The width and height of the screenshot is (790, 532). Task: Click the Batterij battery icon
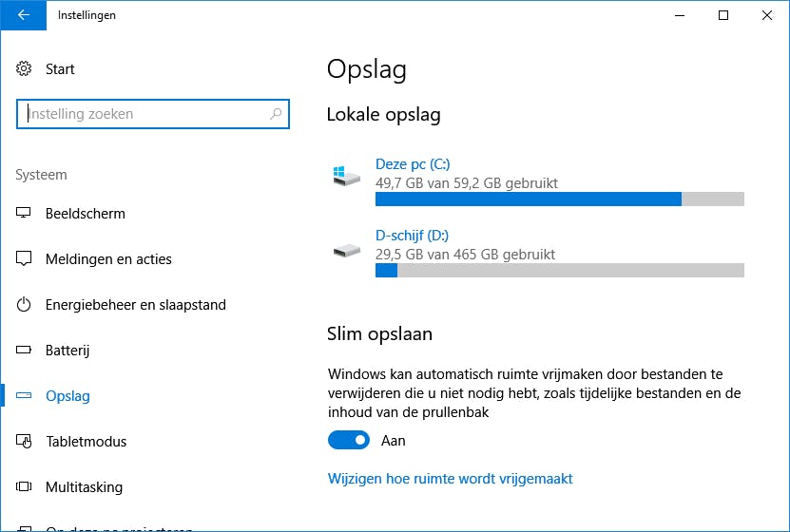pos(25,351)
